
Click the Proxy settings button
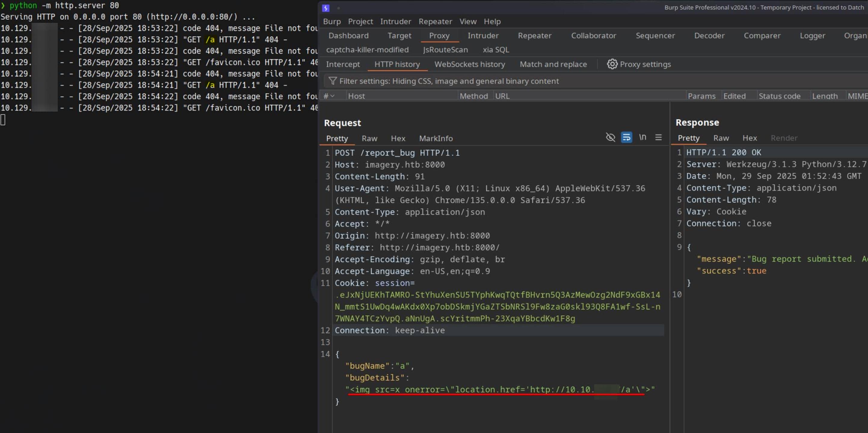[639, 64]
